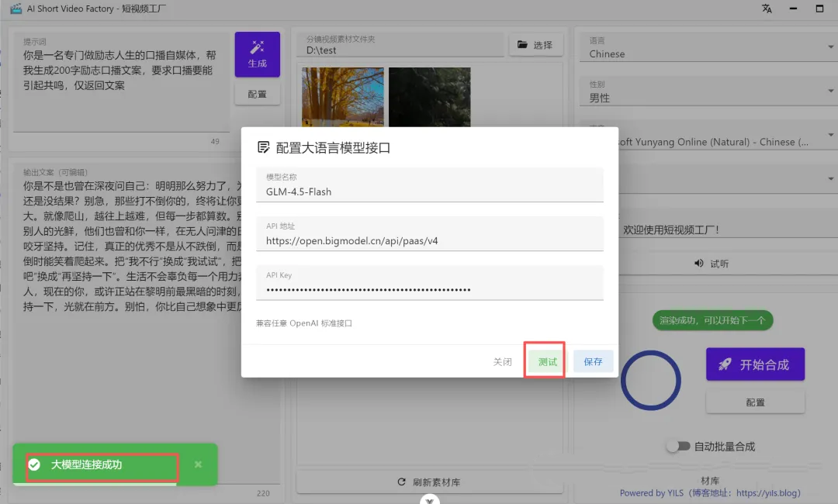Click the app clapperboard icon in title bar
The height and width of the screenshot is (504, 838).
16,9
